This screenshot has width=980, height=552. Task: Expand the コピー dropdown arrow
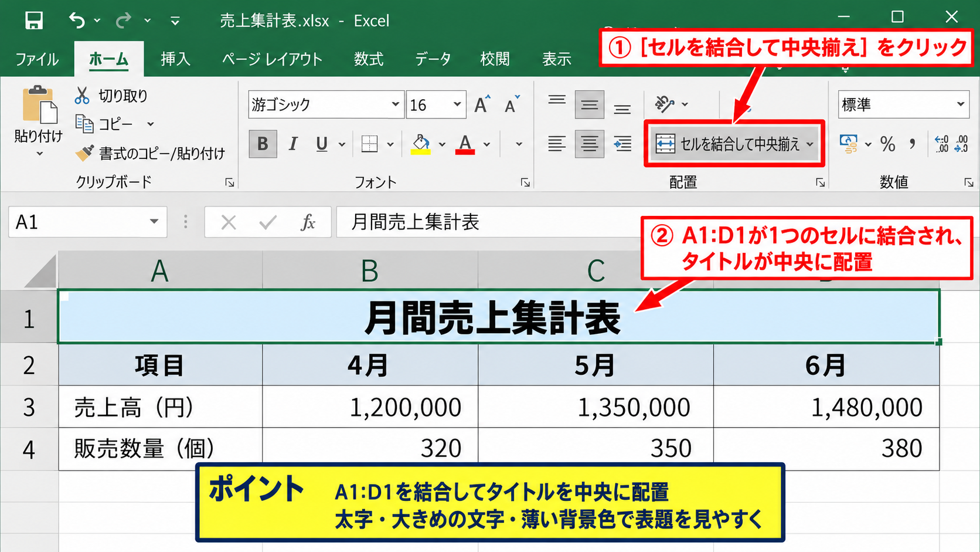click(x=151, y=124)
